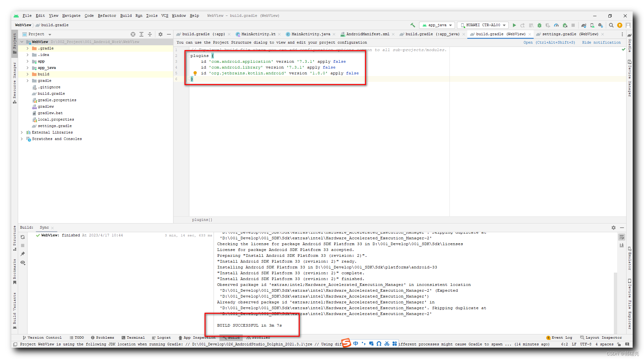Sync Project with Gradle Files
This screenshot has width=644, height=359.
coord(584,25)
